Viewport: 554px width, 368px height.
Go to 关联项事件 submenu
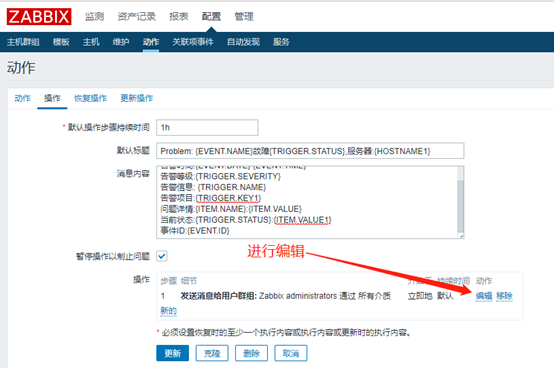point(193,42)
